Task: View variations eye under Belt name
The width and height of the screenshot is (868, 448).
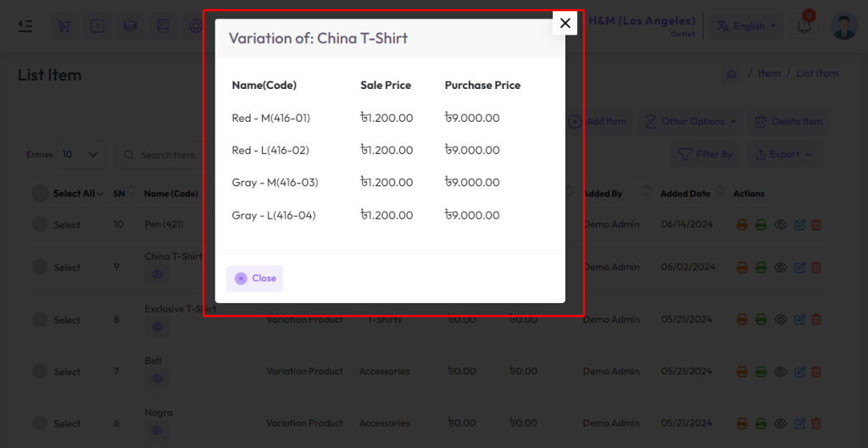Action: click(157, 379)
